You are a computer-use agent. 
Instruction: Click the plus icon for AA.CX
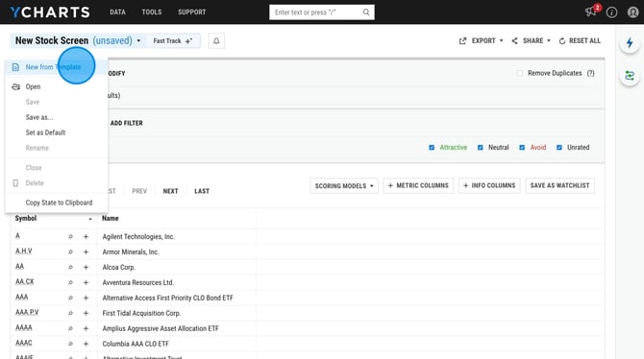coord(86,282)
